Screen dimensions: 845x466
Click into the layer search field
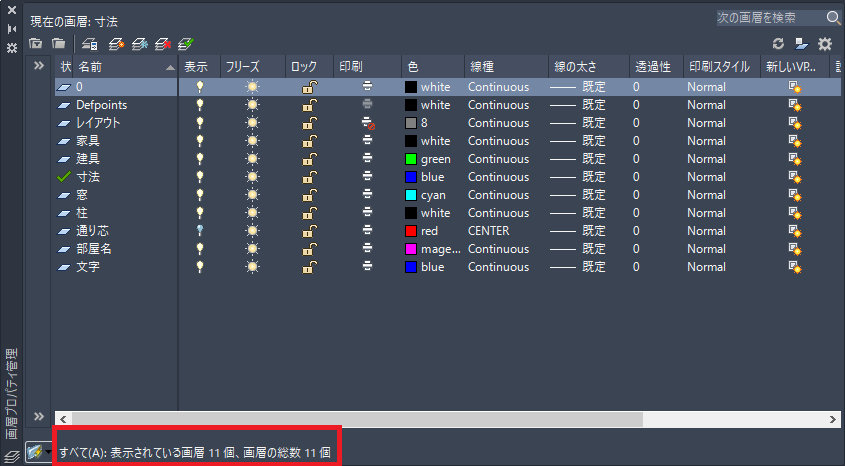pos(771,17)
